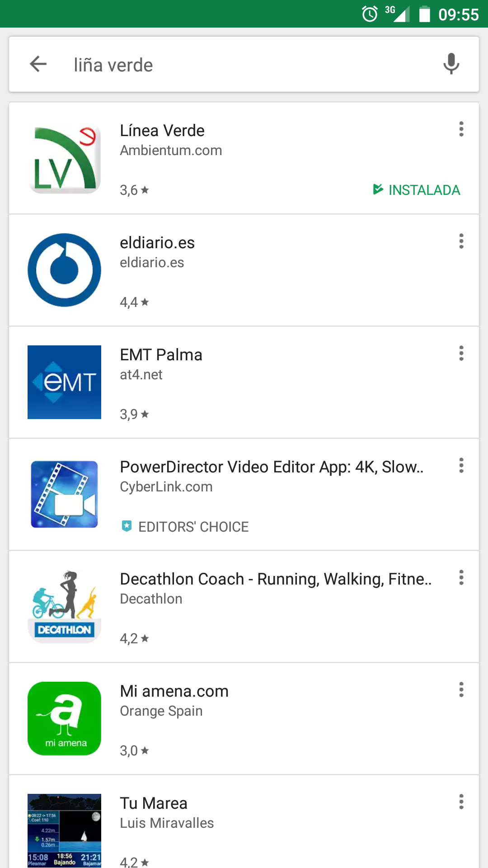Open the Tu Marea app thumbnail
Screen dimensions: 488x868
point(64,830)
